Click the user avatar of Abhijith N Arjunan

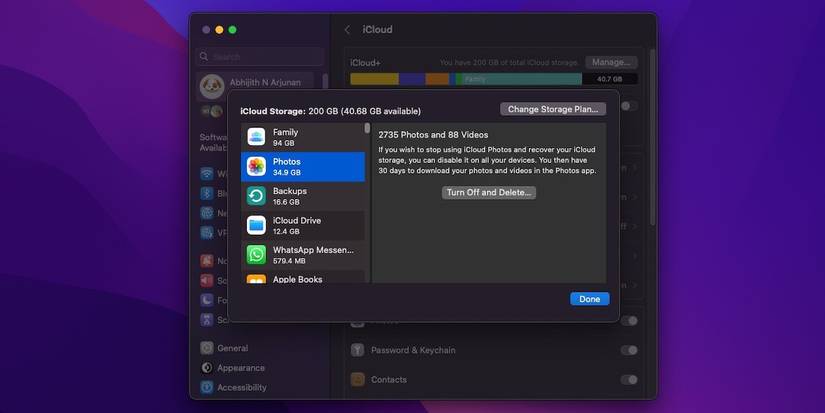point(212,85)
